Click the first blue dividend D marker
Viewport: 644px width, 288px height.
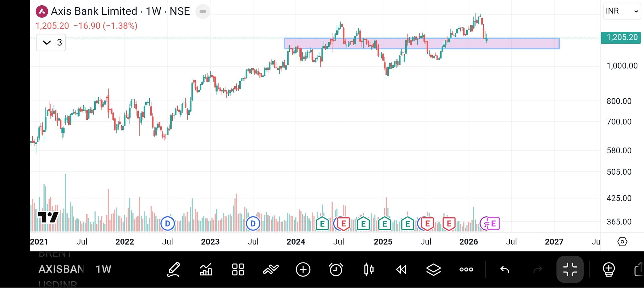(x=168, y=224)
